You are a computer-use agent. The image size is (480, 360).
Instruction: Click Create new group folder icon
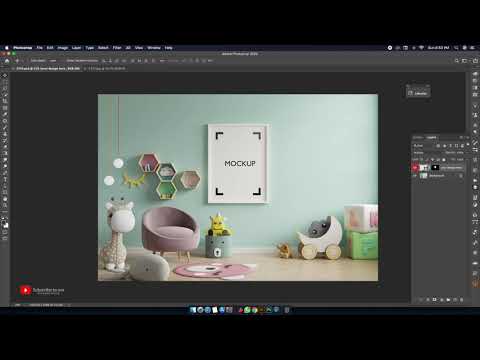448,300
